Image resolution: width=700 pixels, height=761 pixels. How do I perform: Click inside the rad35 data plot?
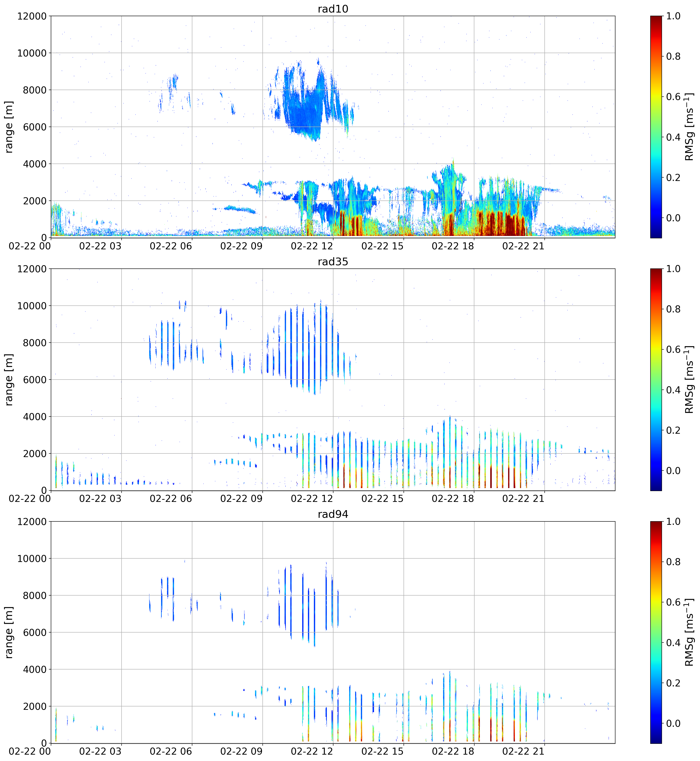click(x=333, y=379)
